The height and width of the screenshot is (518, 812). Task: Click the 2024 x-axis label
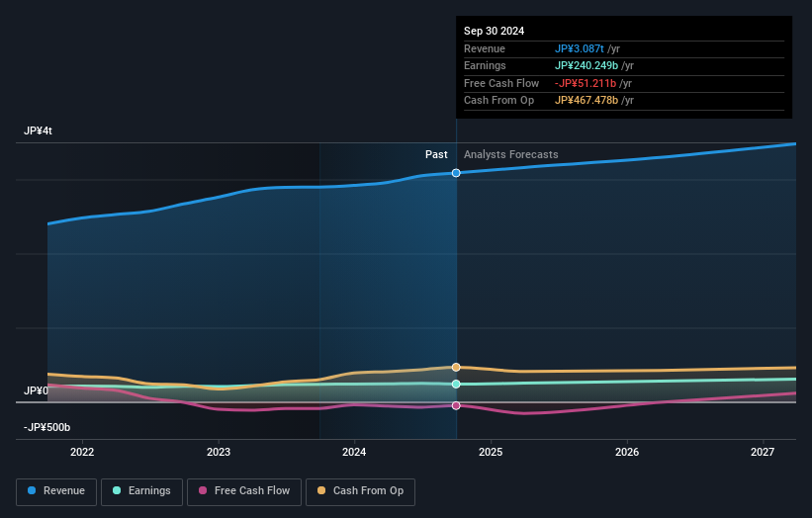[354, 452]
